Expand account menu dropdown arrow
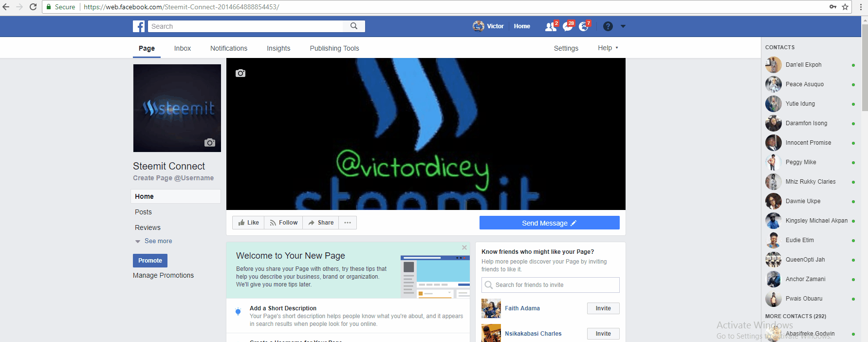Viewport: 868px width, 342px height. (x=623, y=26)
